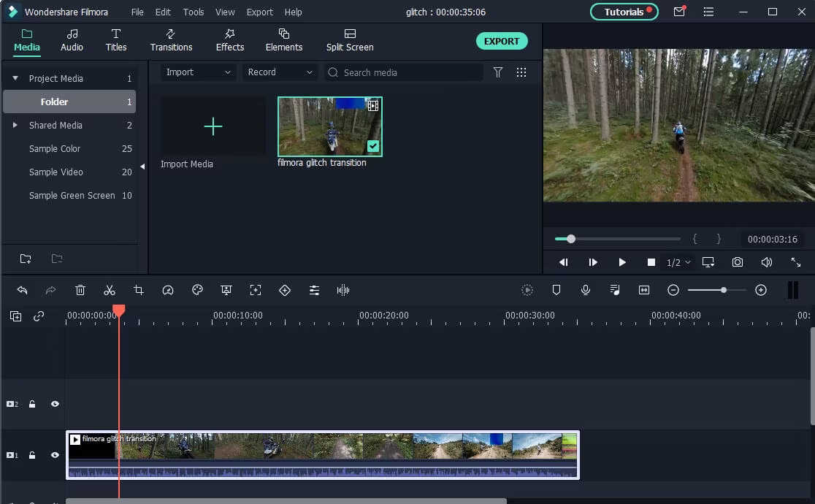Open the speed control tool
Screen dimensions: 815x504
pos(168,290)
